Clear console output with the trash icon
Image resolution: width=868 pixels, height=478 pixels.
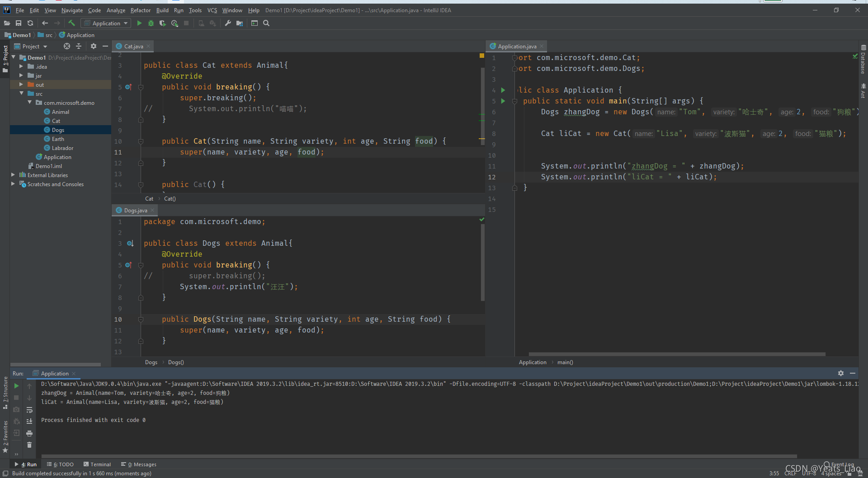coord(29,445)
